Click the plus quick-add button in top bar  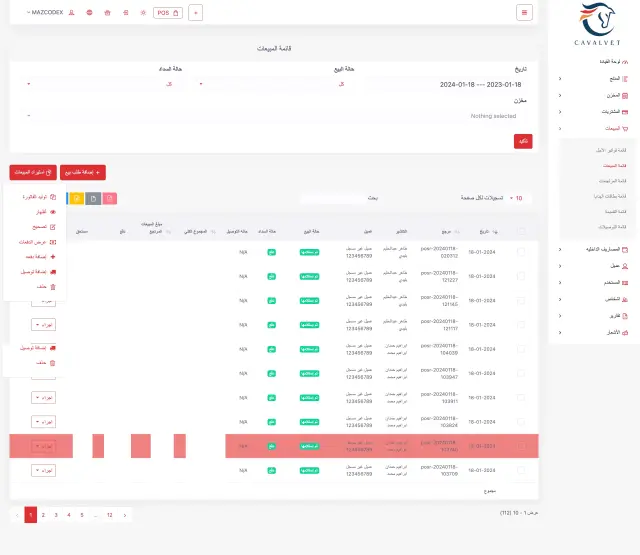196,13
